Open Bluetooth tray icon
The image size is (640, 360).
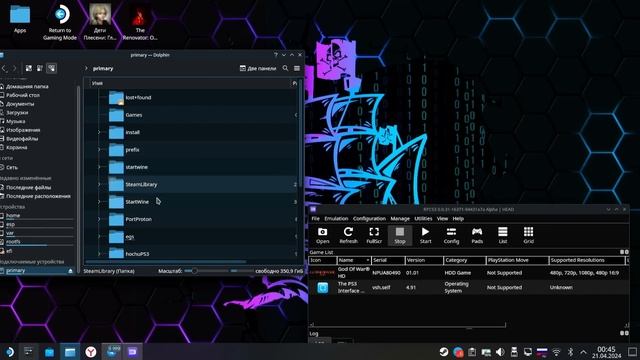(571, 352)
